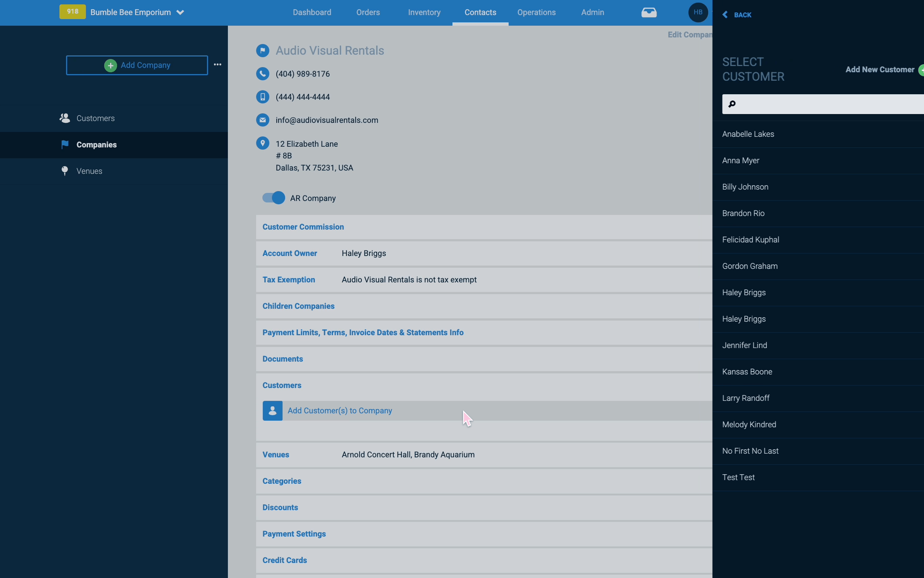The height and width of the screenshot is (578, 924).
Task: Open the Account Owner row
Action: click(484, 253)
